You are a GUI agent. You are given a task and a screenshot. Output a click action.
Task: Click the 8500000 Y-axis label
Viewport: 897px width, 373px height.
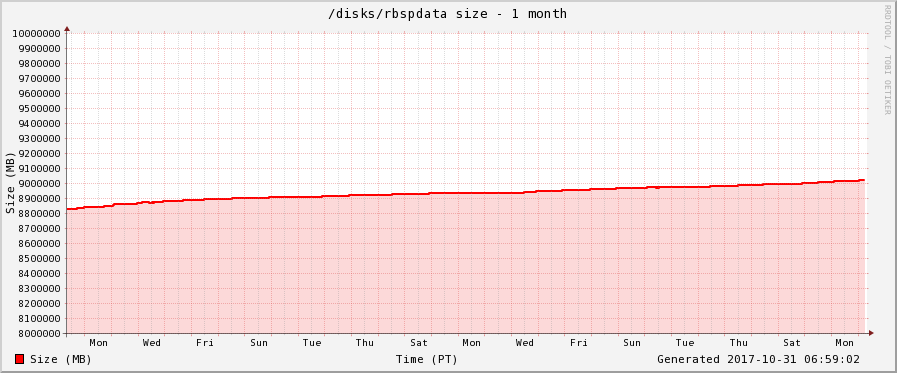[40, 259]
